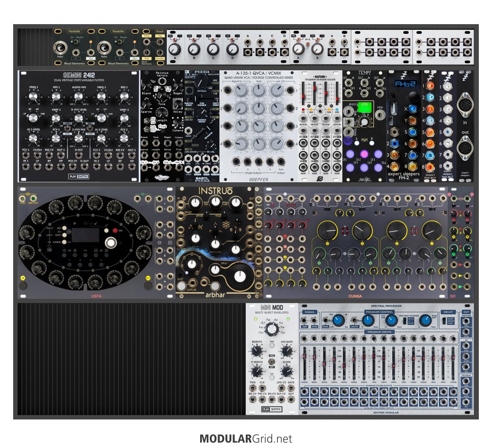Click knob D on the silver attenuverter module
The height and width of the screenshot is (448, 492).
tap(233, 49)
